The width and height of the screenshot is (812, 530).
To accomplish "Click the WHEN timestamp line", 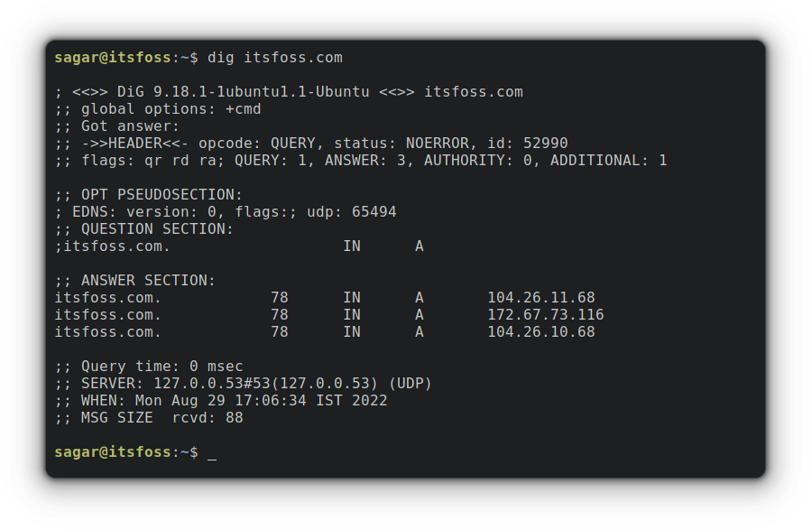I will 221,401.
